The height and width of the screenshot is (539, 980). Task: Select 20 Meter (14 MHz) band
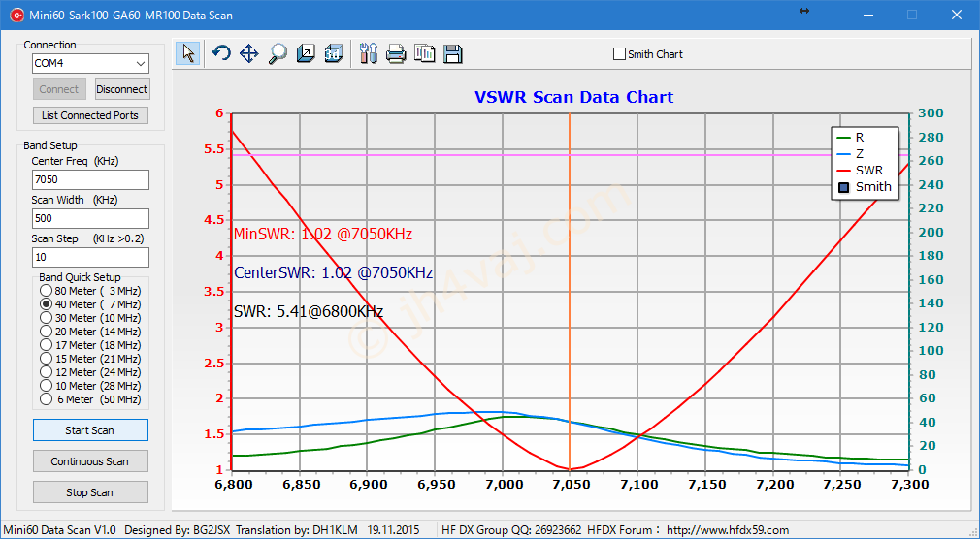[90, 332]
